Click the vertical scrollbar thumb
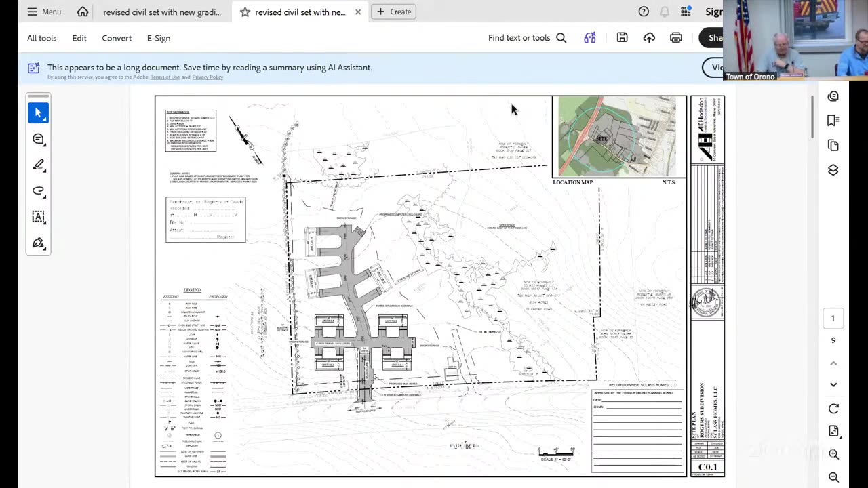 click(x=812, y=117)
